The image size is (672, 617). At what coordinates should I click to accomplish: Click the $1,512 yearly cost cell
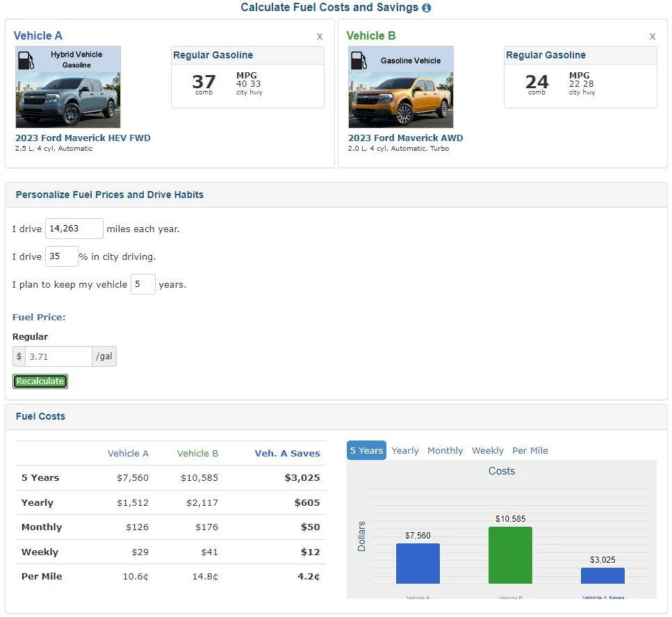[133, 502]
